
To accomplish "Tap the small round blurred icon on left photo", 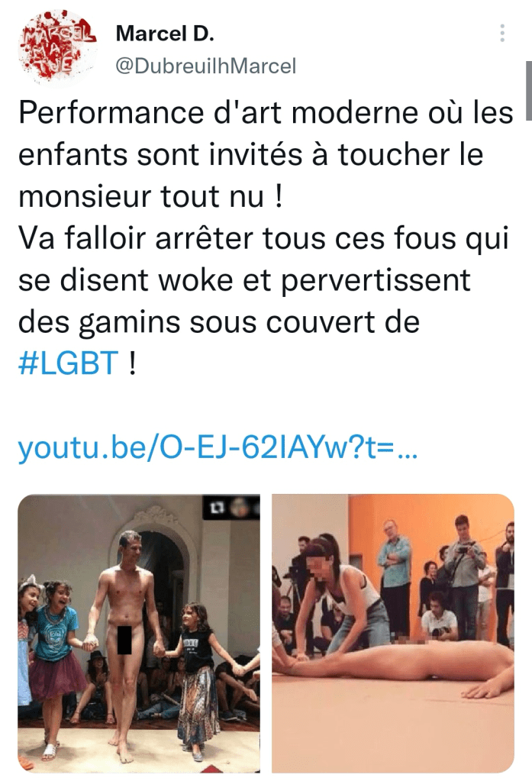I will click(x=240, y=507).
